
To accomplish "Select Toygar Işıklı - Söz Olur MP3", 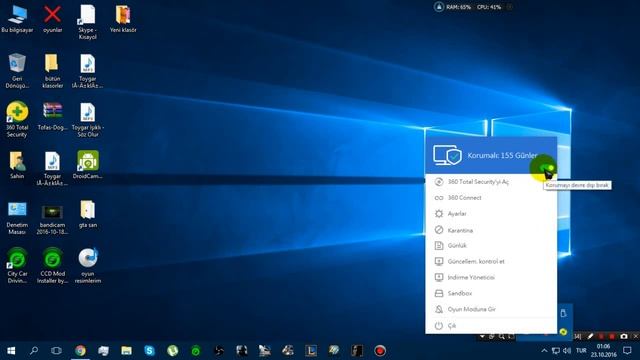I will pos(87,120).
